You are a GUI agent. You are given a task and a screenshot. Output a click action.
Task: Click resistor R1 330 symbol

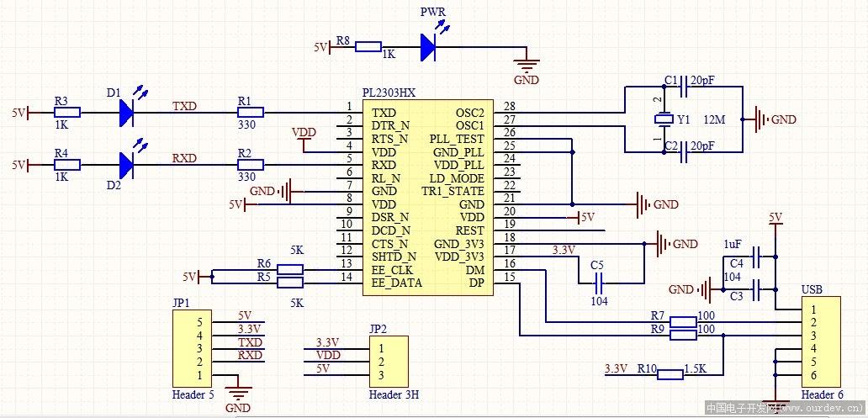(250, 113)
